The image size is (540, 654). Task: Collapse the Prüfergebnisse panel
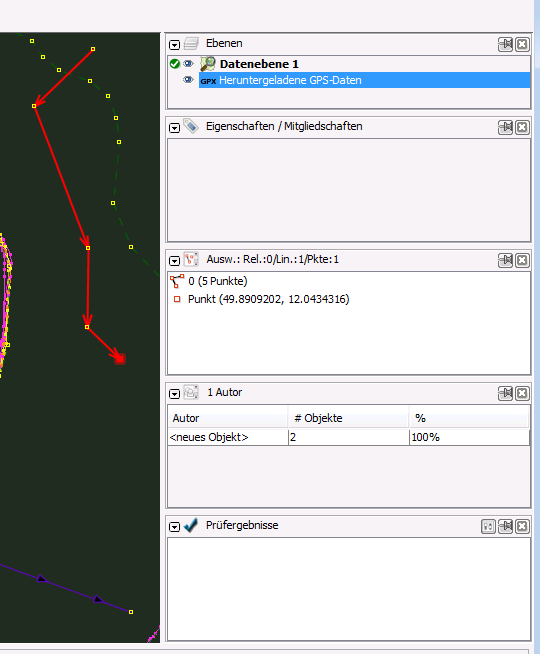pos(174,527)
